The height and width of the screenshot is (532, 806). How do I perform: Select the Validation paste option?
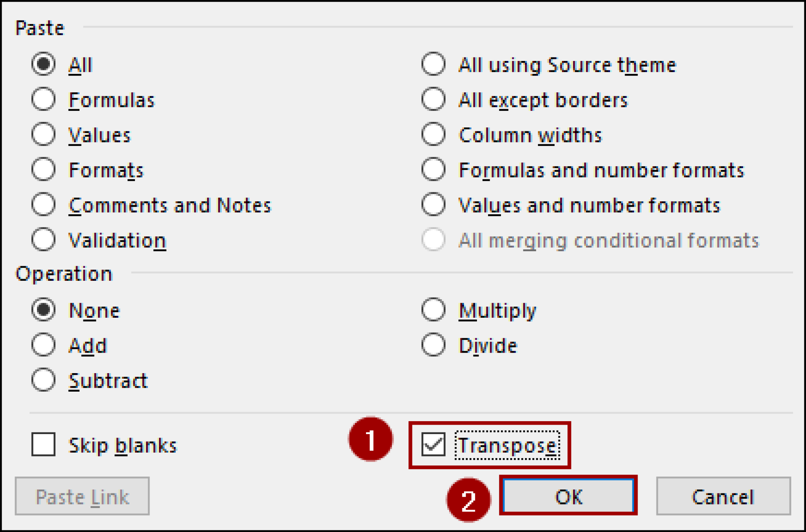43,239
